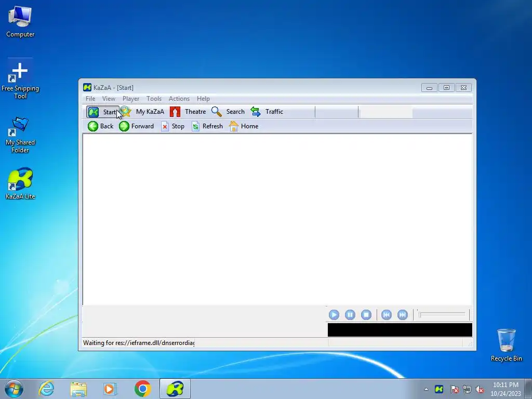Viewport: 532px width, 399px height.
Task: Click the media player Stop button
Action: [366, 315]
